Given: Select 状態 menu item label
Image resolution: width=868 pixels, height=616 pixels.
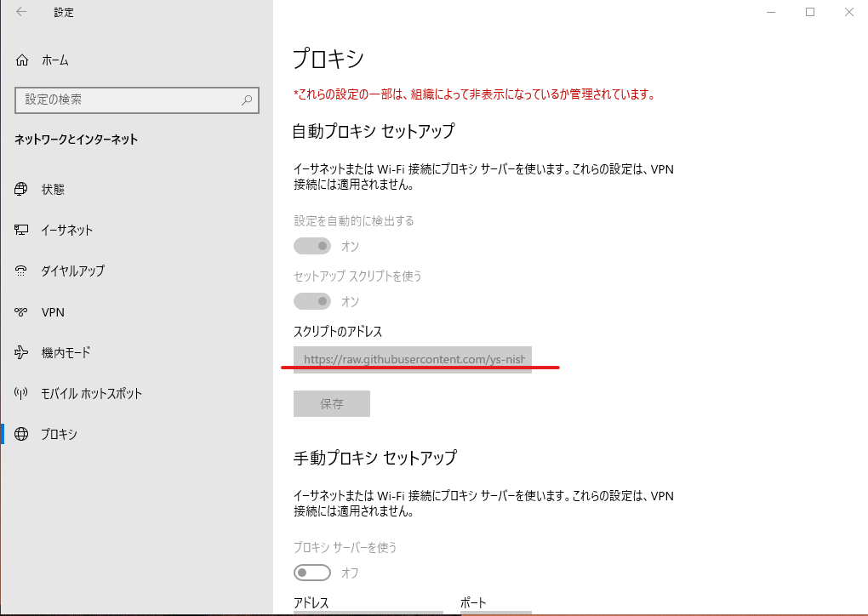Looking at the screenshot, I should [x=53, y=189].
